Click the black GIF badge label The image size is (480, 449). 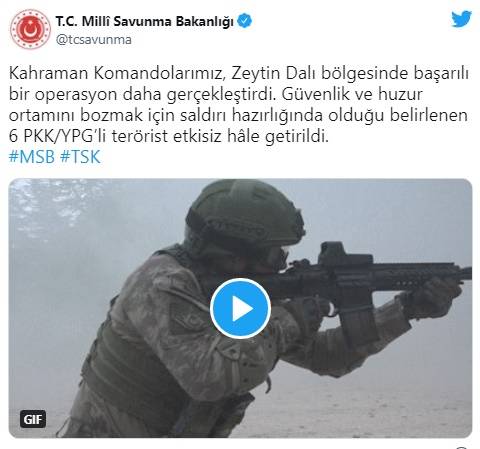pos(33,419)
